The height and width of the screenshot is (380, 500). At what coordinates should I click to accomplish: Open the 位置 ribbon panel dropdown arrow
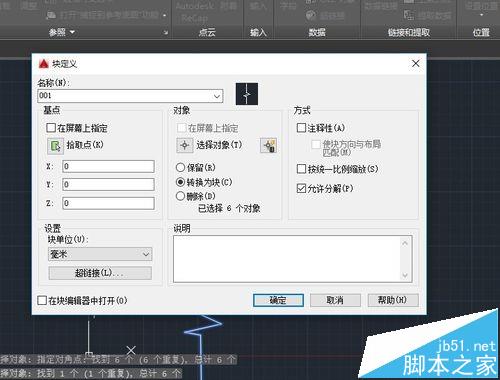point(481,15)
